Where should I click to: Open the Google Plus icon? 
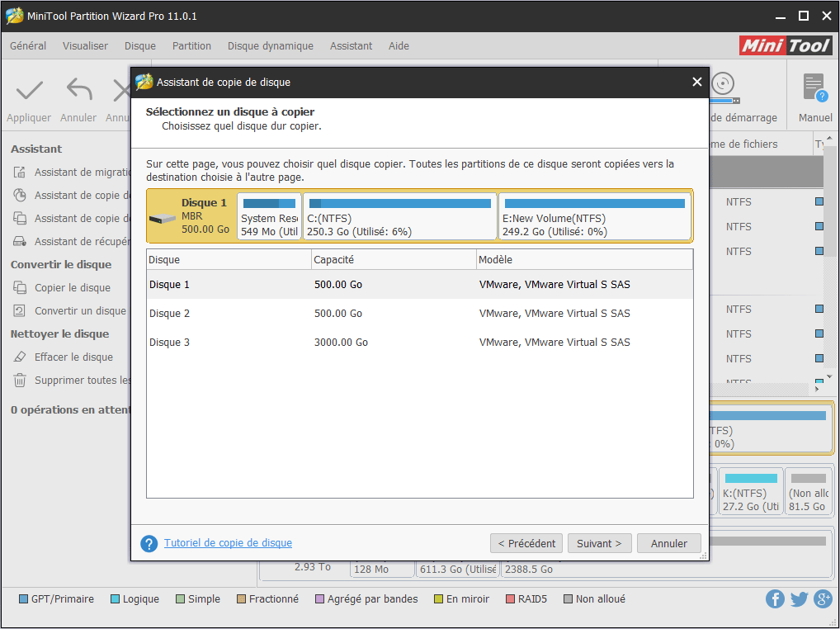[823, 599]
